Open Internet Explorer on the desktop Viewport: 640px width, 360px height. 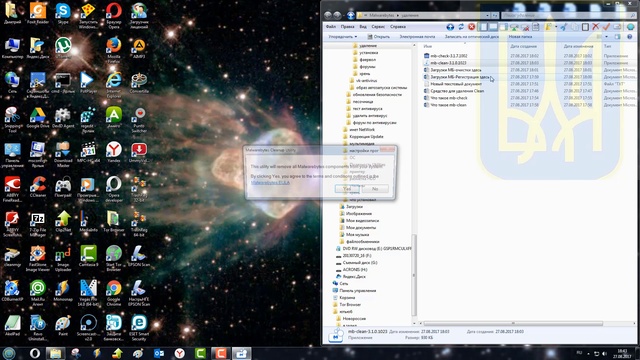point(114,85)
